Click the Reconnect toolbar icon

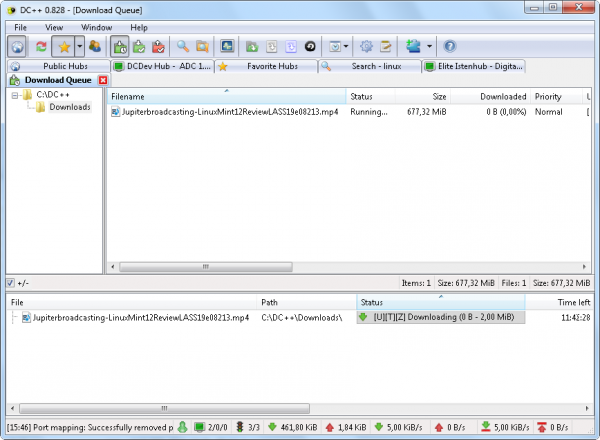pyautogui.click(x=41, y=46)
